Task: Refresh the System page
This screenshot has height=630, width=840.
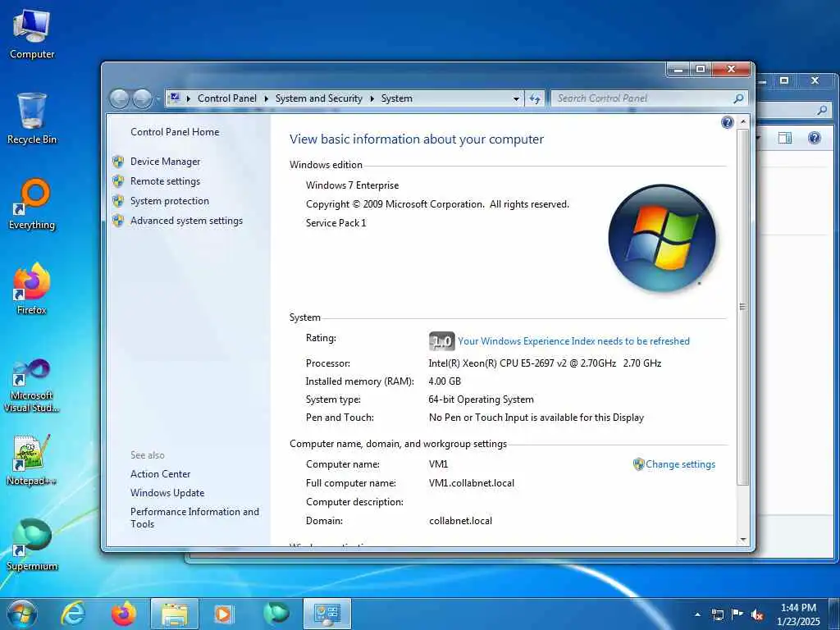Action: point(535,98)
